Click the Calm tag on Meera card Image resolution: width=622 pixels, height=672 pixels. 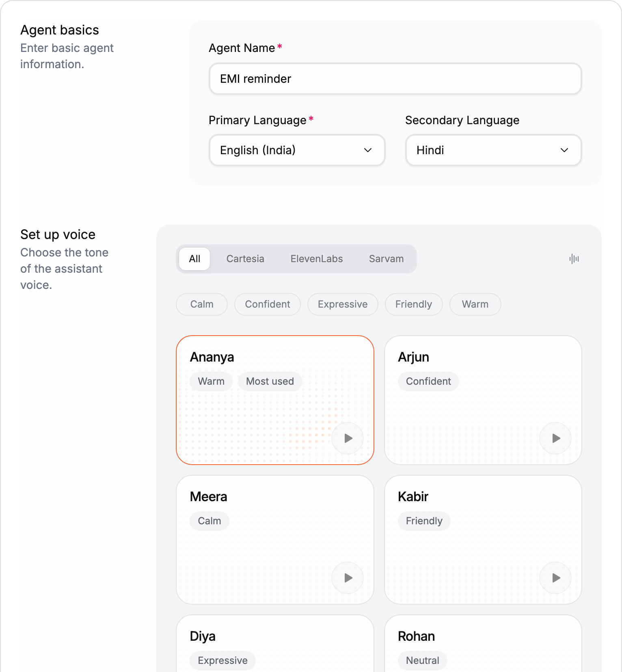click(209, 521)
